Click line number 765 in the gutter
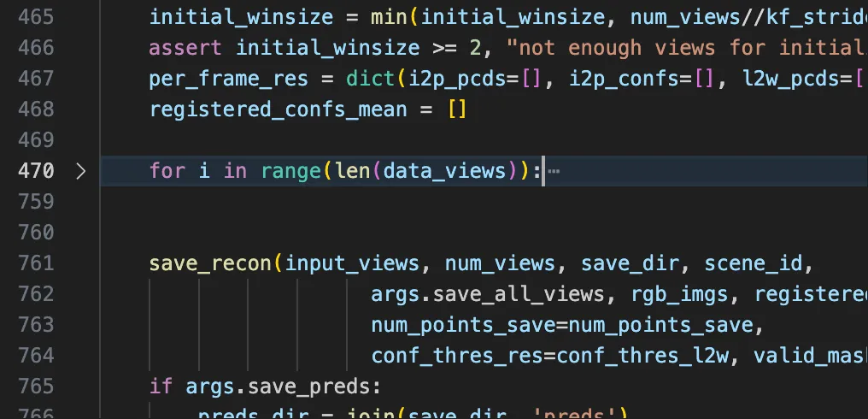 pos(36,386)
